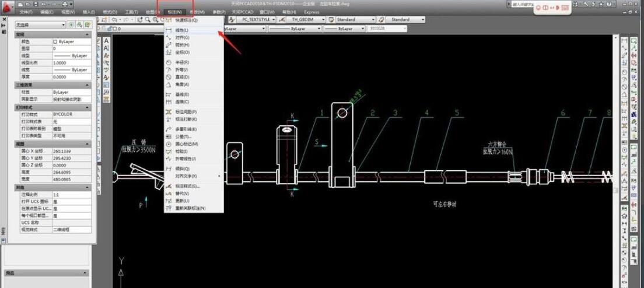
Task: Select the Radius (半径) dimension icon
Action: click(x=169, y=62)
